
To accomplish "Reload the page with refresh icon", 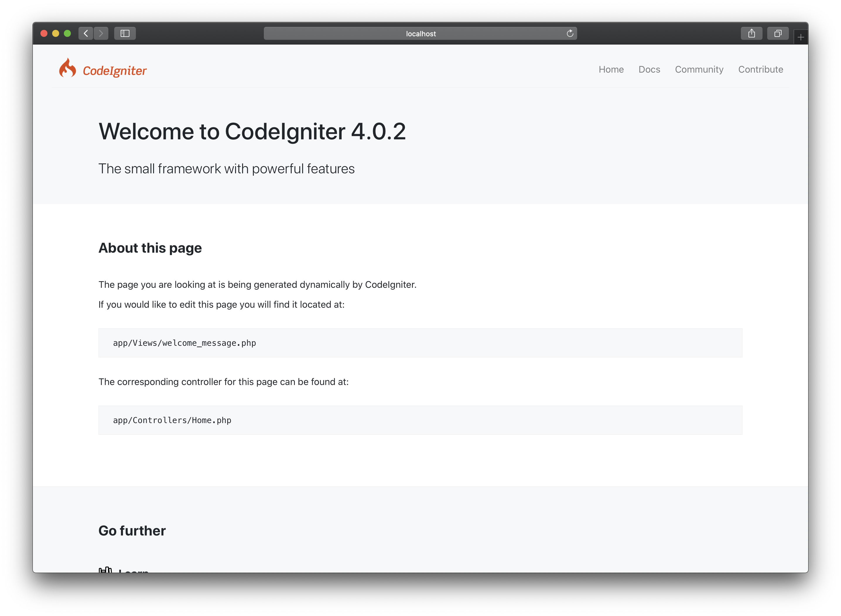I will click(570, 34).
